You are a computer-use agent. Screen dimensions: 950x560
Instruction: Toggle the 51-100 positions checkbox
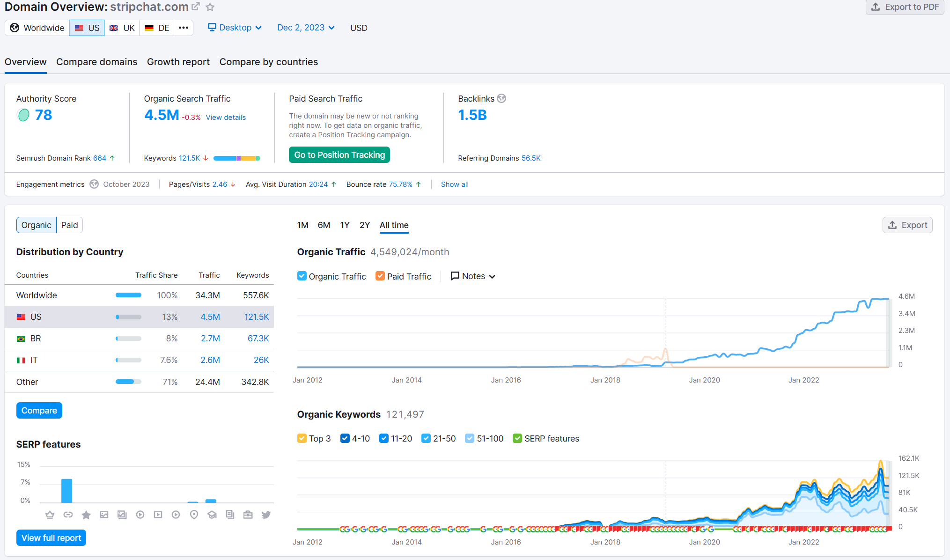(470, 438)
